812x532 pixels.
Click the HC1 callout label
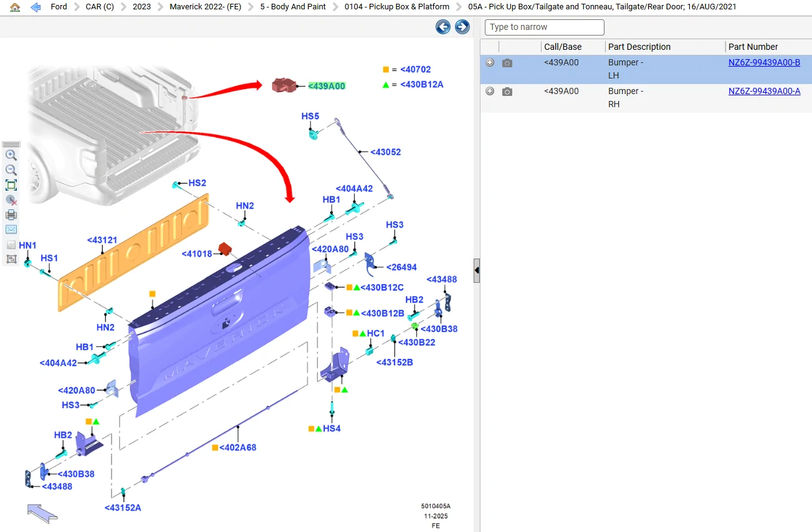pyautogui.click(x=376, y=333)
